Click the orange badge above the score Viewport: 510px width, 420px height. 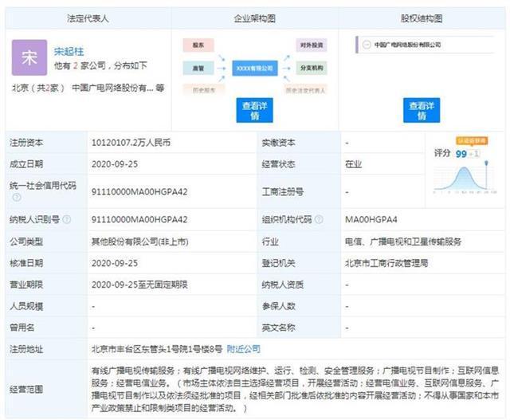(x=472, y=141)
